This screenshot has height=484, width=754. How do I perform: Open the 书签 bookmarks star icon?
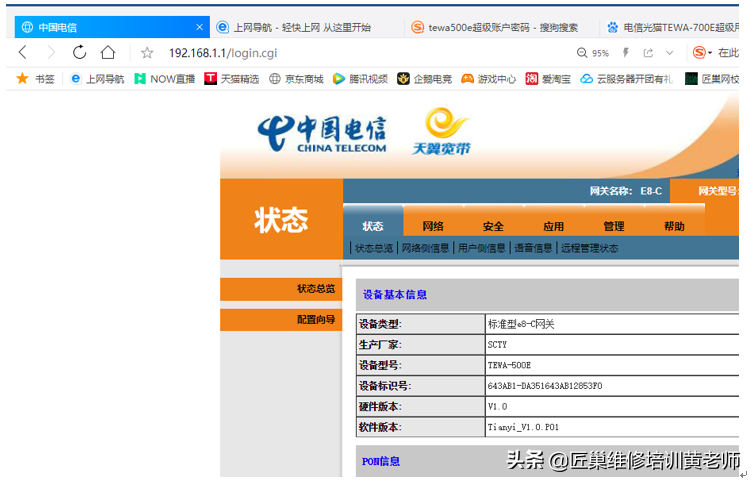22,78
